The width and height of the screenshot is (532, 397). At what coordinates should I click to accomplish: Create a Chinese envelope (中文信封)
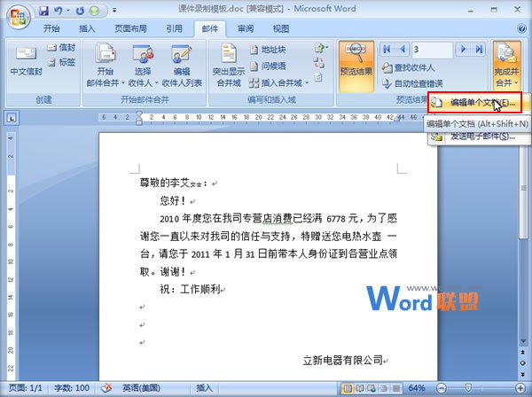pyautogui.click(x=26, y=62)
